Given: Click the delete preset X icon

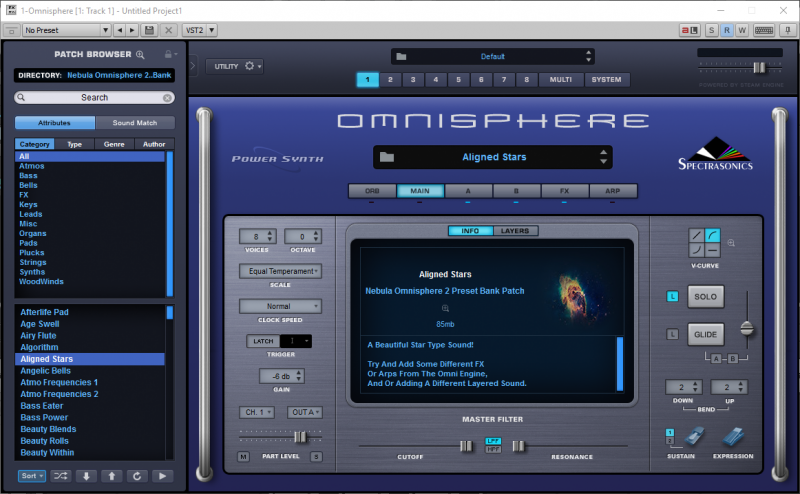Looking at the screenshot, I should (168, 30).
